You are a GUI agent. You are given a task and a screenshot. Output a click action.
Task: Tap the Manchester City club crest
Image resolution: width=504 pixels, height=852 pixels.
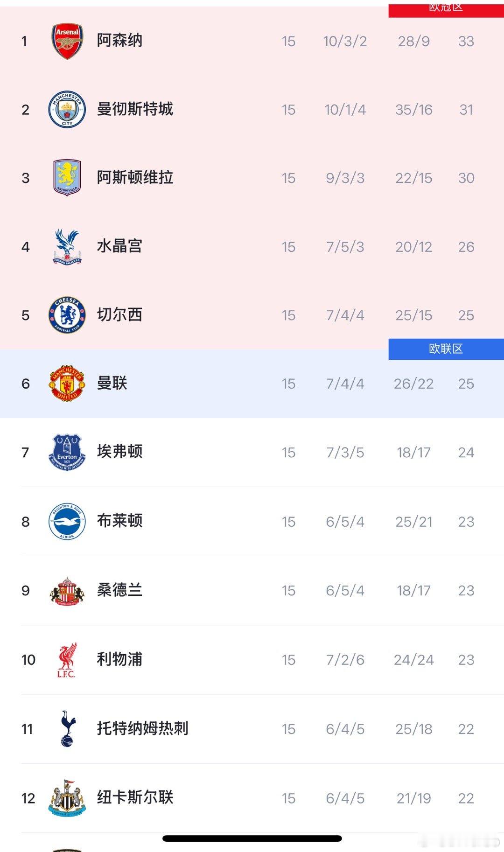tap(67, 110)
